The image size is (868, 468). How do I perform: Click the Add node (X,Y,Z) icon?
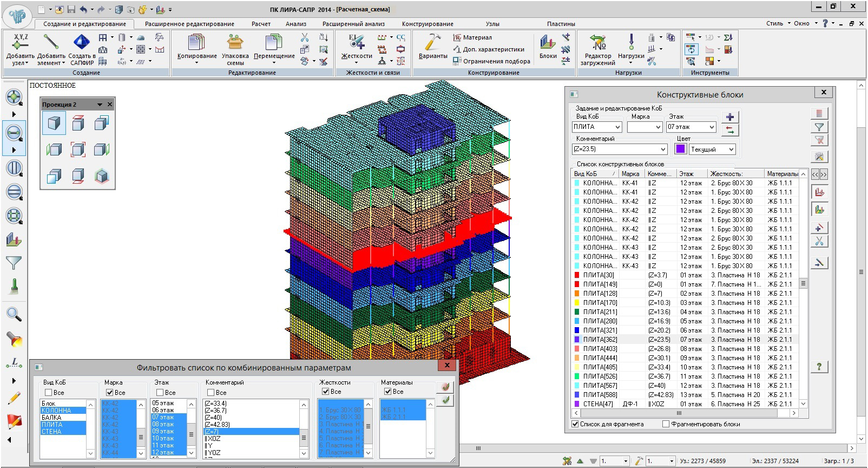[21, 43]
